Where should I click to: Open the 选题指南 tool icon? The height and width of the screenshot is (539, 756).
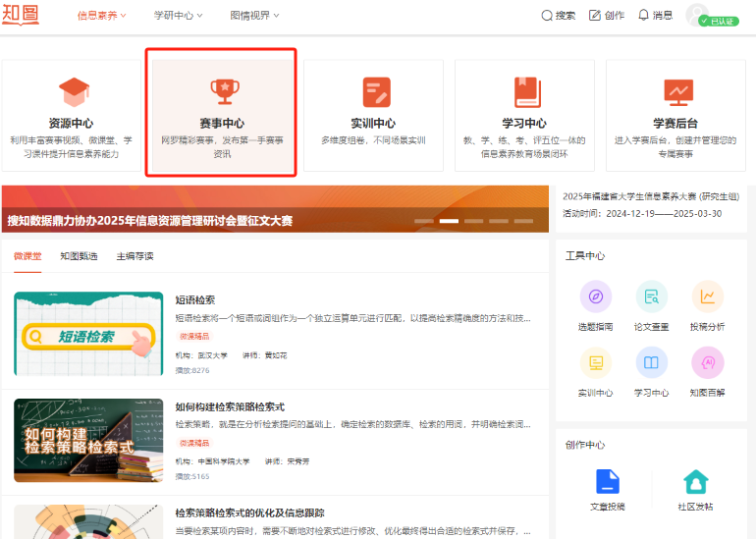tap(595, 297)
